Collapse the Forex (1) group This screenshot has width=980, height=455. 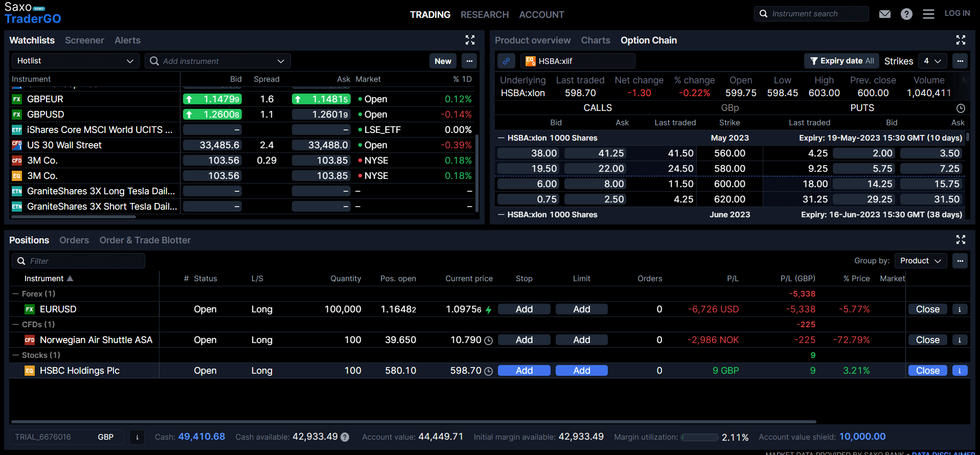click(15, 294)
